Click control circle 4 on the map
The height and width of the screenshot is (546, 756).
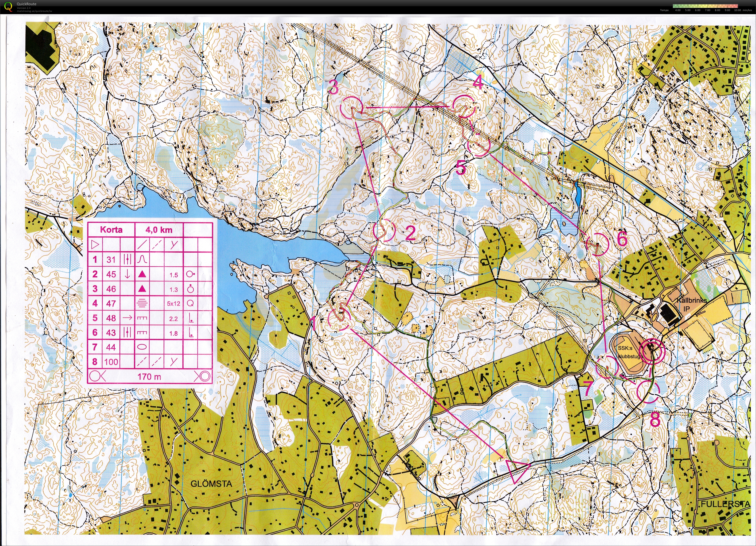[x=464, y=106]
